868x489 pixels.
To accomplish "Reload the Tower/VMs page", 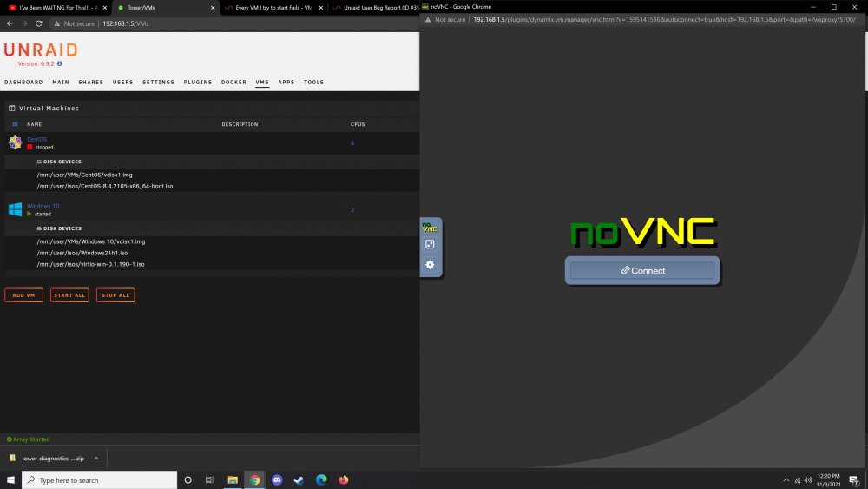I will (39, 23).
